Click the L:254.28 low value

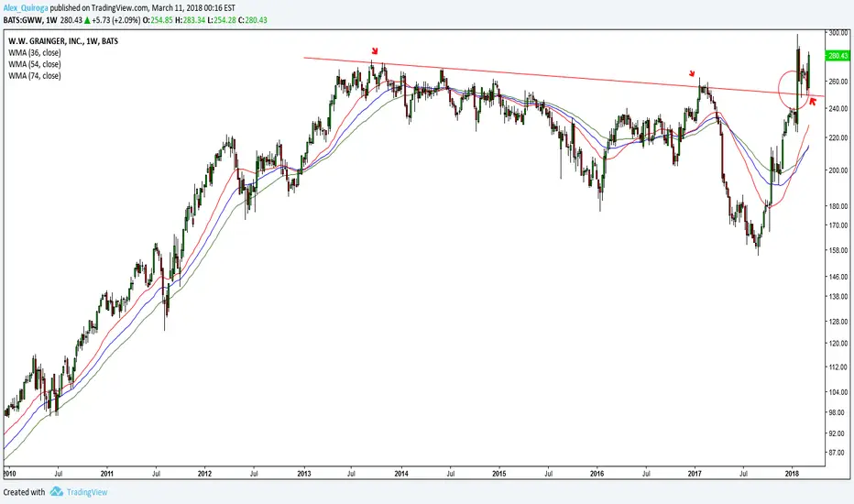(223, 20)
